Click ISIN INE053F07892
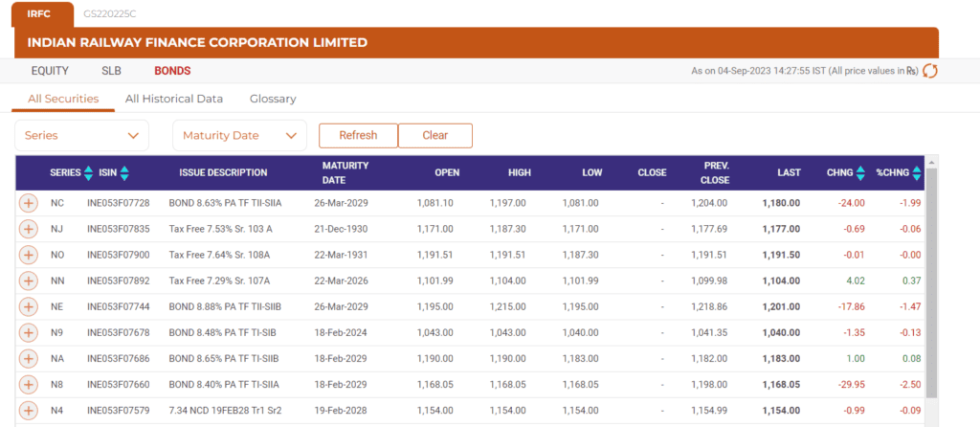This screenshot has height=427, width=980. [x=119, y=281]
